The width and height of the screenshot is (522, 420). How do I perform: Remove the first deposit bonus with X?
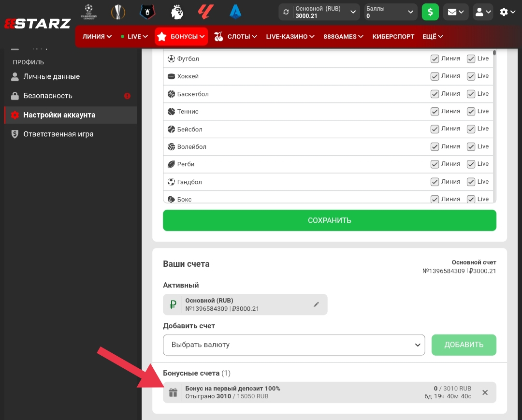pos(485,392)
